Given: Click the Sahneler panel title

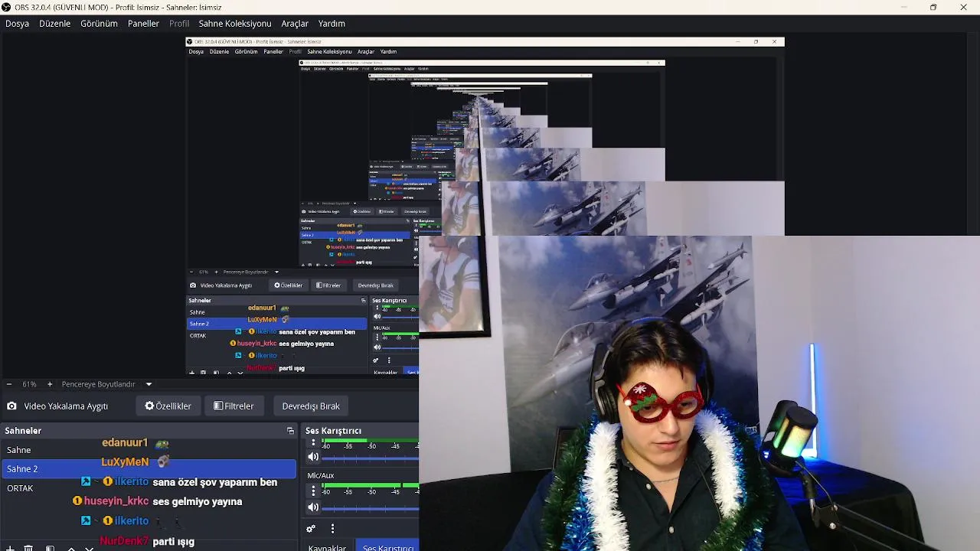Looking at the screenshot, I should coord(23,431).
